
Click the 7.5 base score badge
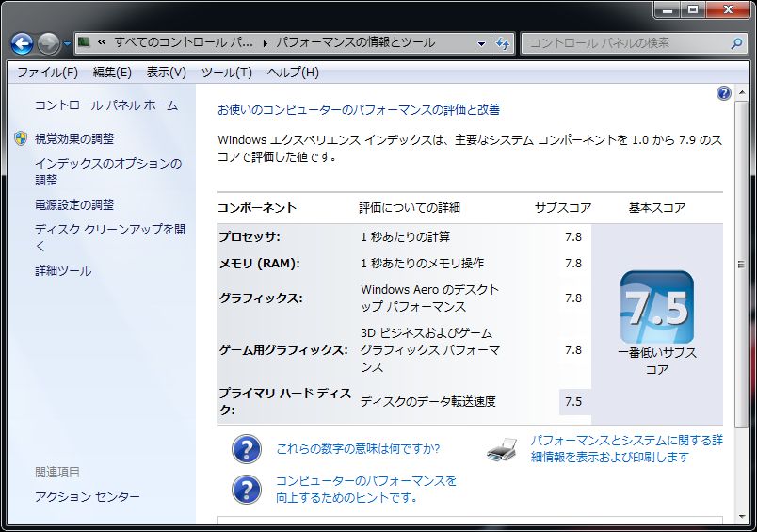[x=657, y=307]
